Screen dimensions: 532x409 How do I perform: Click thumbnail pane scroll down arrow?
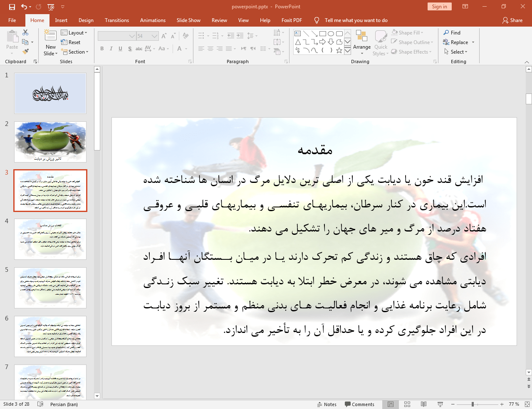click(97, 396)
